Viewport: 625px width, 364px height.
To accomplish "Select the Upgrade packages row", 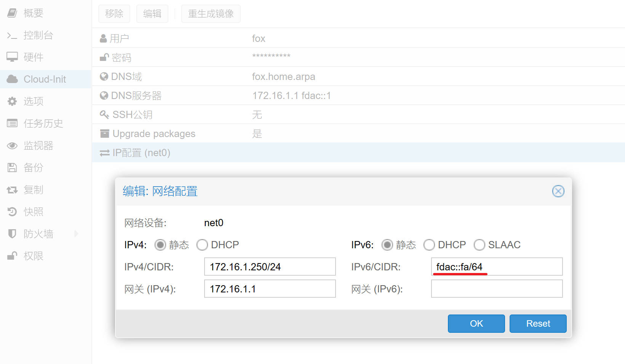I will coord(358,134).
